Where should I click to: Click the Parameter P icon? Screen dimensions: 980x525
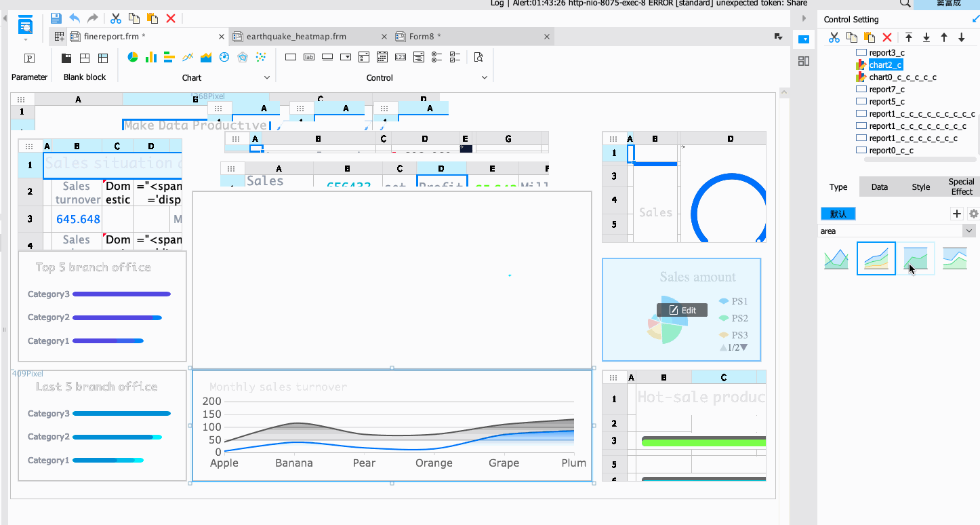click(x=29, y=58)
